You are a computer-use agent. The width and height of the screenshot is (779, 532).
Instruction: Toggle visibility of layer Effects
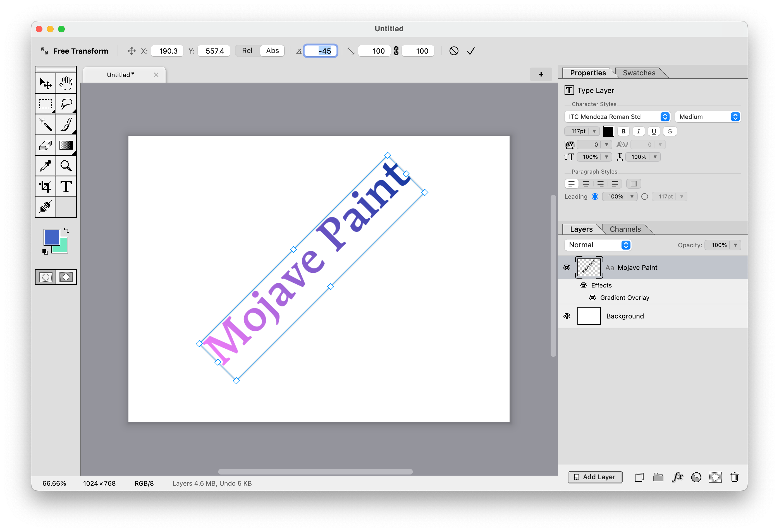[x=584, y=285]
